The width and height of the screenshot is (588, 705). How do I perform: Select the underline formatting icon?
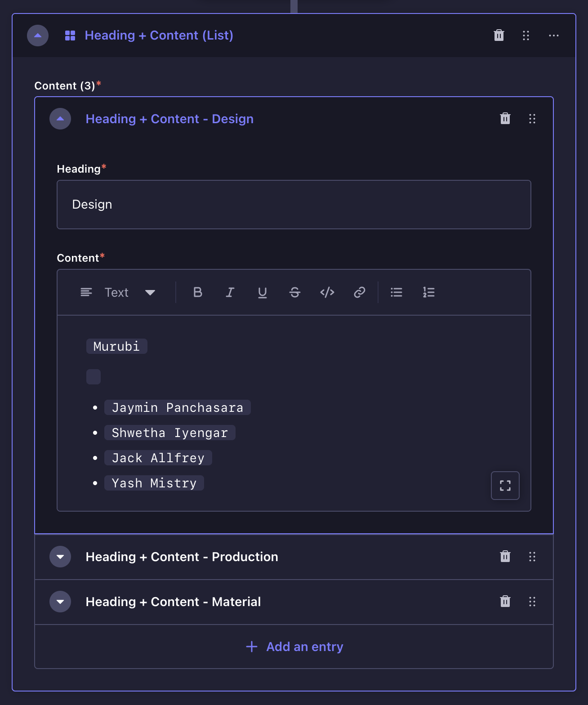point(262,292)
